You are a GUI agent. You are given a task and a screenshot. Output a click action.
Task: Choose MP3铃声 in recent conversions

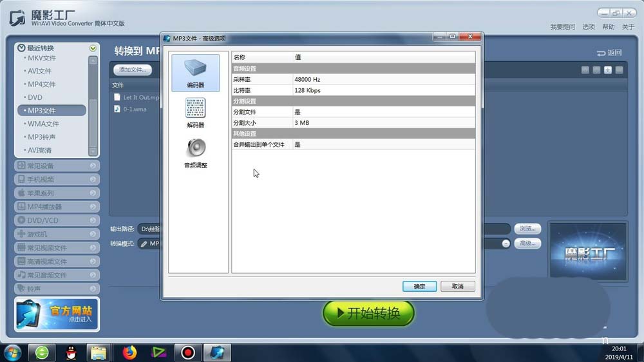[x=41, y=137]
